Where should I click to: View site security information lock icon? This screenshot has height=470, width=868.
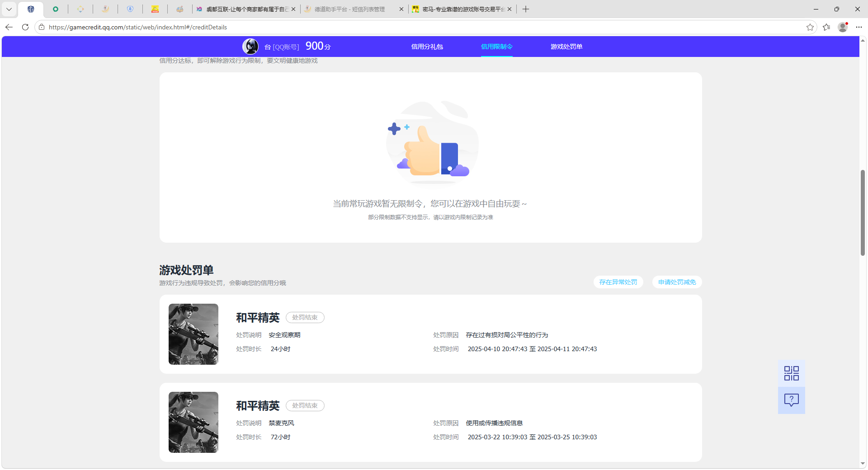42,27
